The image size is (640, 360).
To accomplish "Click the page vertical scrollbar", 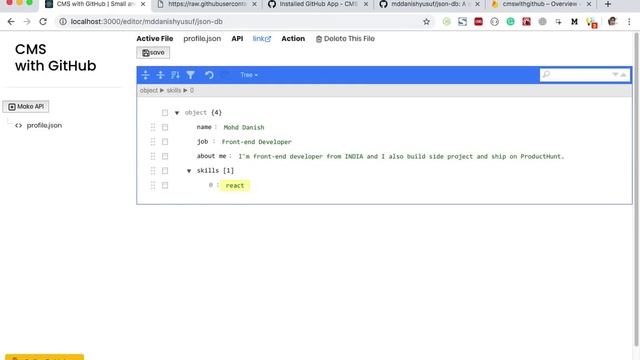I will [x=636, y=188].
